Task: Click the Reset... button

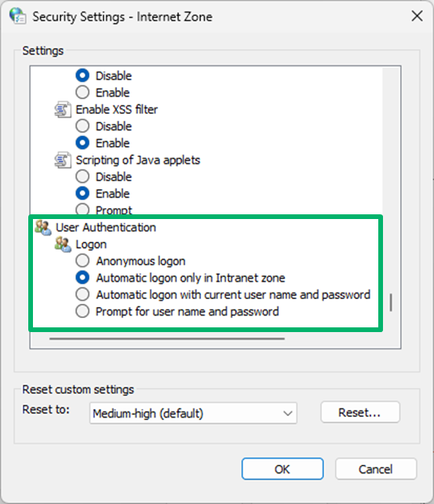Action: click(x=360, y=412)
